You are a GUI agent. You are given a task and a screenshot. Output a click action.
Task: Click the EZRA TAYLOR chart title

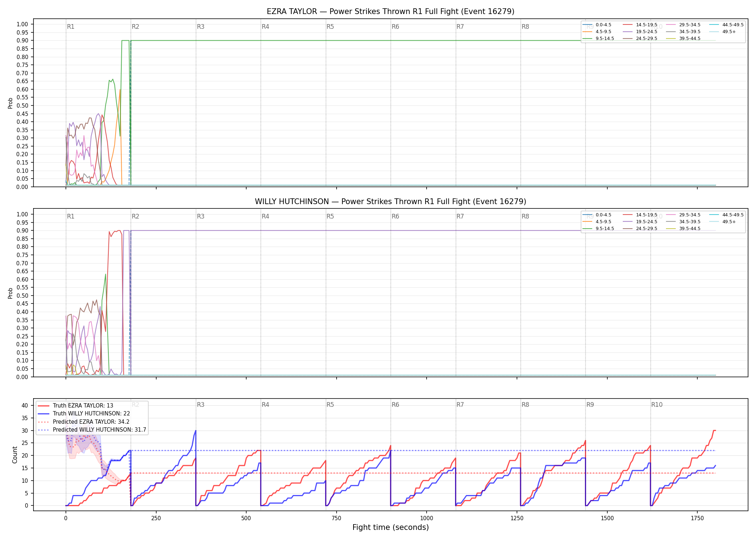point(391,12)
